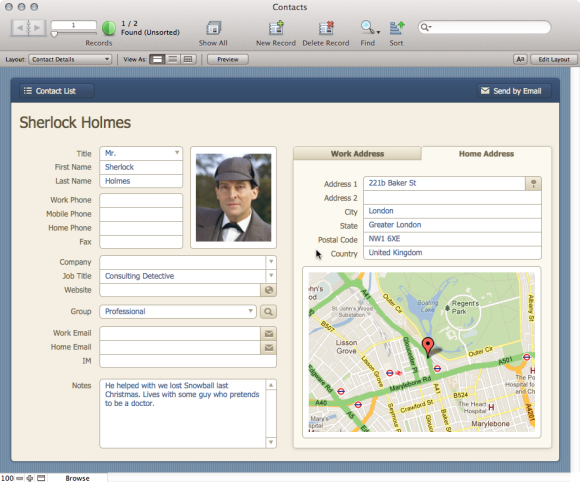The width and height of the screenshot is (580, 482).
Task: Click the Notes scroll down arrow
Action: pos(271,442)
